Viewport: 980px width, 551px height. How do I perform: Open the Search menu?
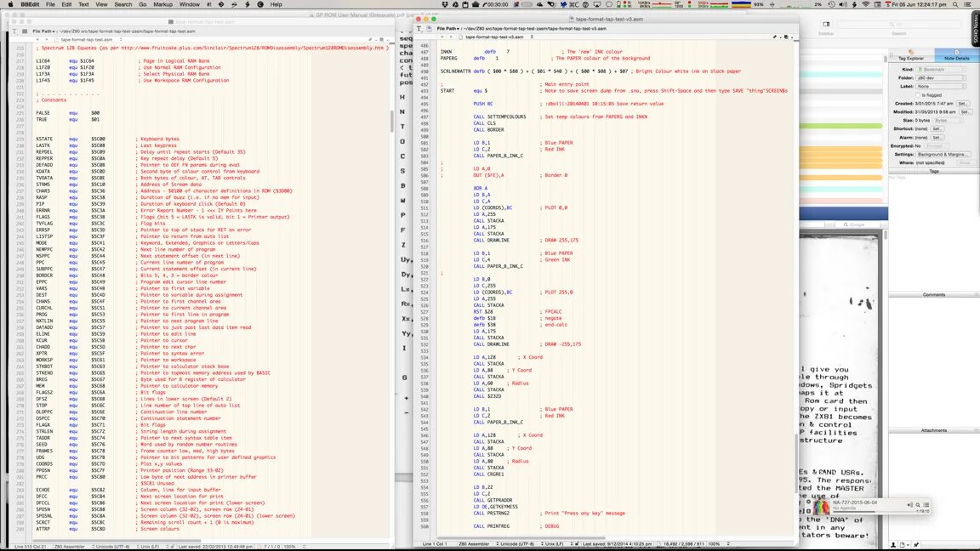click(x=123, y=4)
